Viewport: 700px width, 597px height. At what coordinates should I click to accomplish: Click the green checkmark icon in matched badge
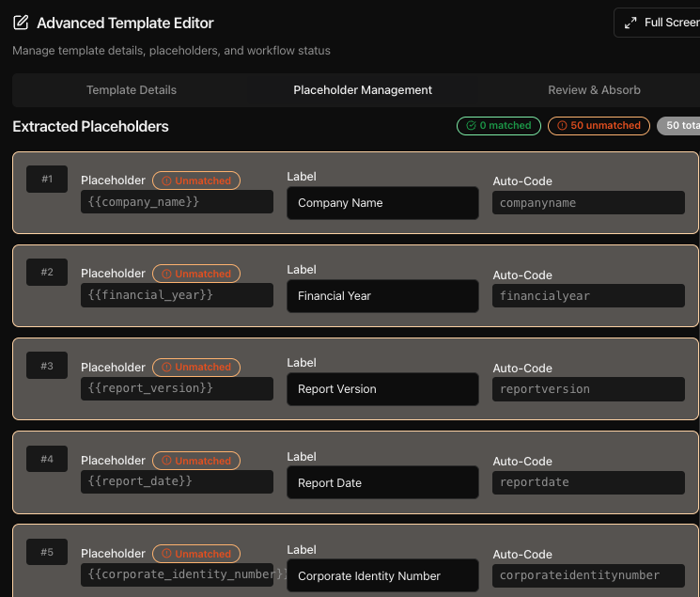(x=470, y=125)
